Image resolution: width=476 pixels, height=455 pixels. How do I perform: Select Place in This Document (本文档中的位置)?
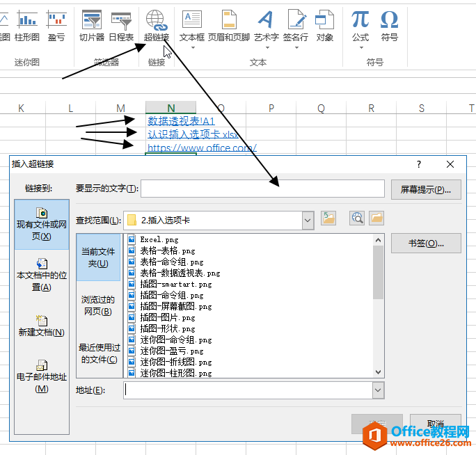(42, 275)
